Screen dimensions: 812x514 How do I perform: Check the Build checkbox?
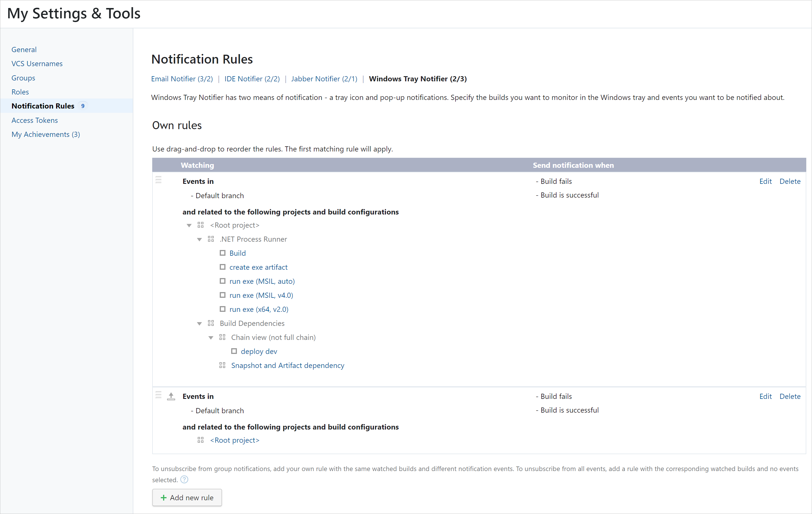(223, 253)
